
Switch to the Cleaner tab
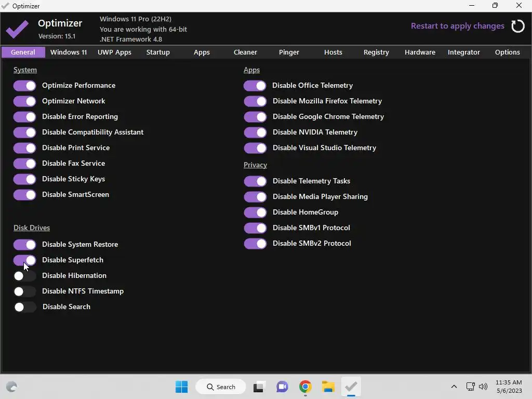(245, 52)
